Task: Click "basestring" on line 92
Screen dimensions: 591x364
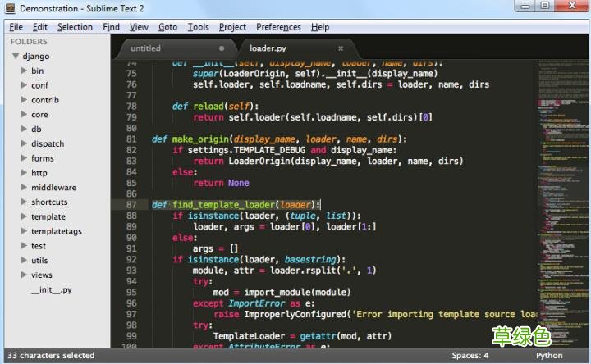Action: (x=310, y=260)
